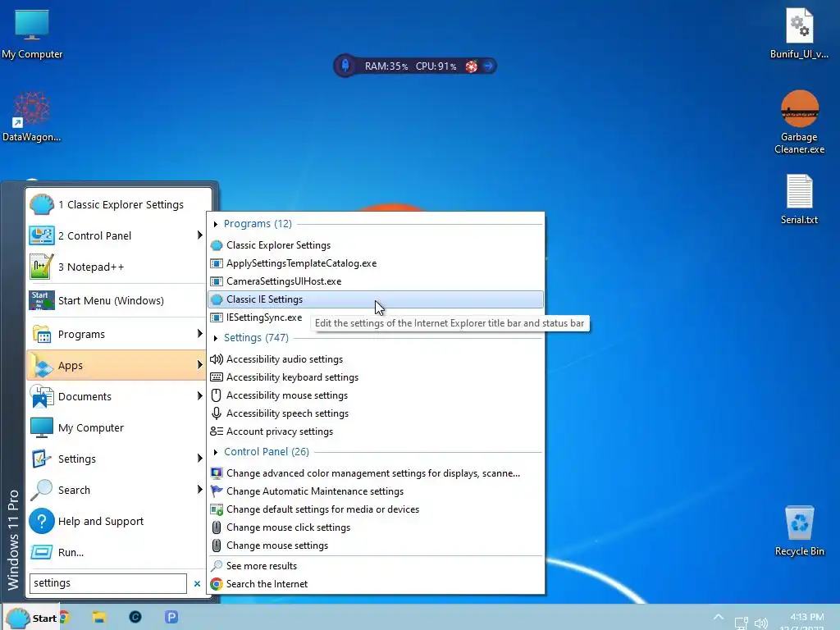The width and height of the screenshot is (840, 630).
Task: Open Change default settings for media
Action: (x=376, y=509)
